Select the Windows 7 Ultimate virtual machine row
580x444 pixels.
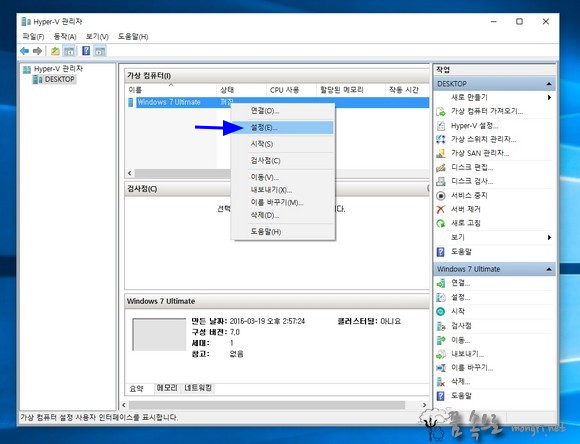point(278,102)
